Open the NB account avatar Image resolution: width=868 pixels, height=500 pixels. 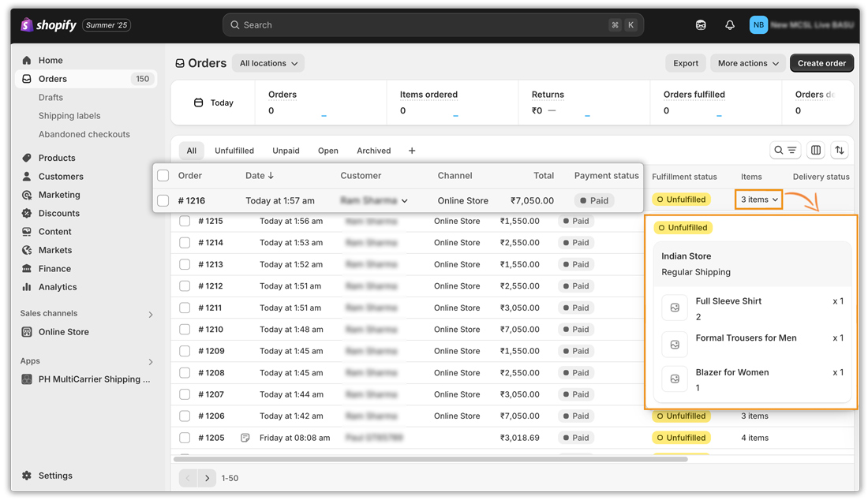pos(758,25)
